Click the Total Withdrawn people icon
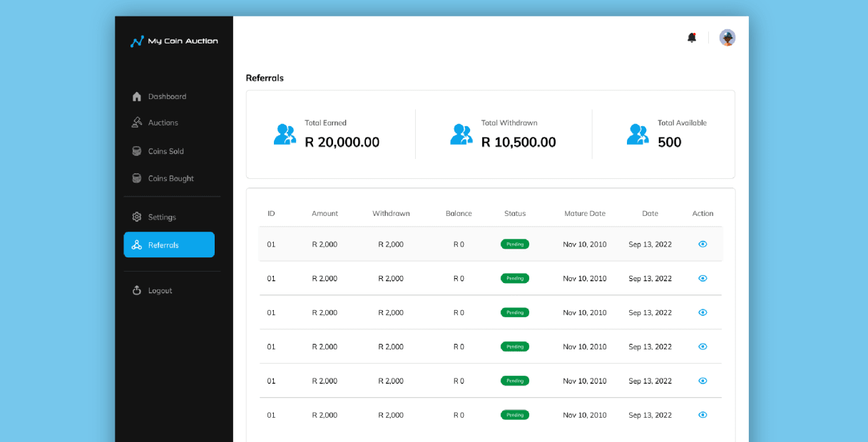The width and height of the screenshot is (868, 442). click(461, 134)
